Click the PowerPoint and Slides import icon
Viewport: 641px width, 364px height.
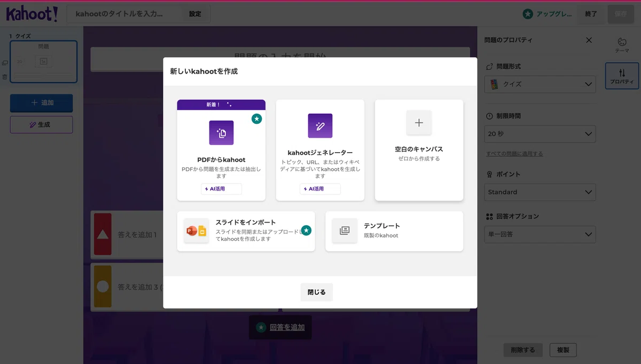click(197, 231)
